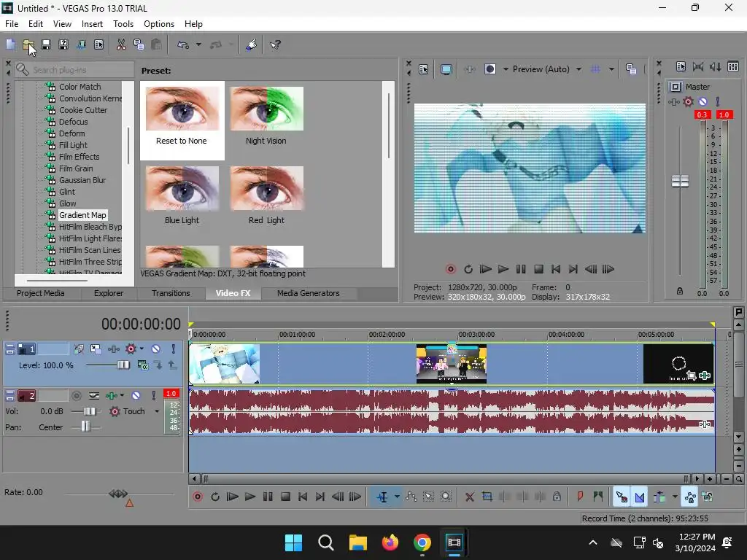Click Track 1 Track Motion icon
The image size is (747, 560).
(96, 349)
